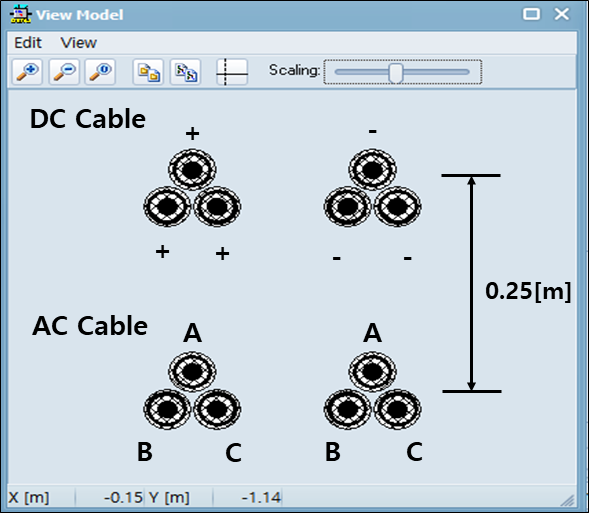Click the zoom out magnifier icon
Image resolution: width=589 pixels, height=513 pixels.
[x=64, y=72]
